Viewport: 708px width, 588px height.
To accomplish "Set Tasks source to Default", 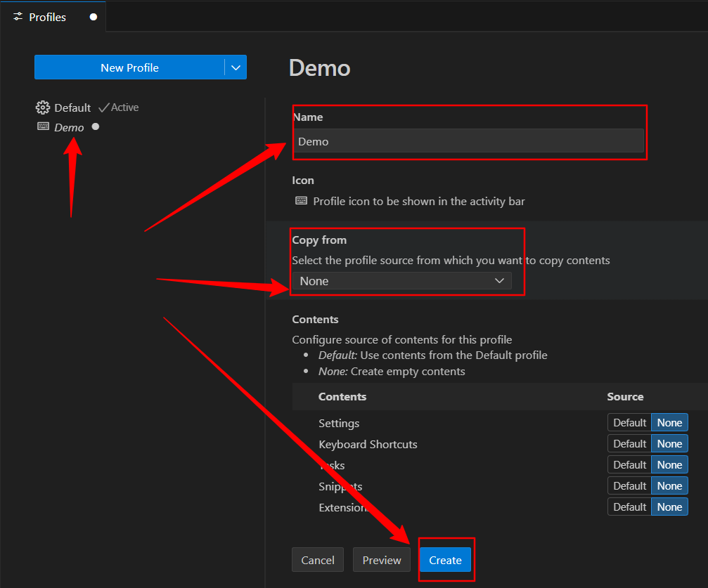I will [x=629, y=465].
